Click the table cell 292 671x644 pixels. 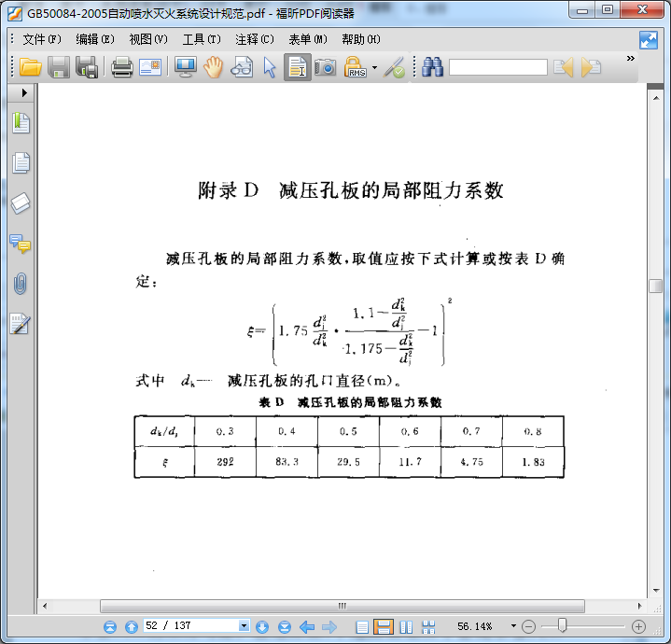pos(225,462)
